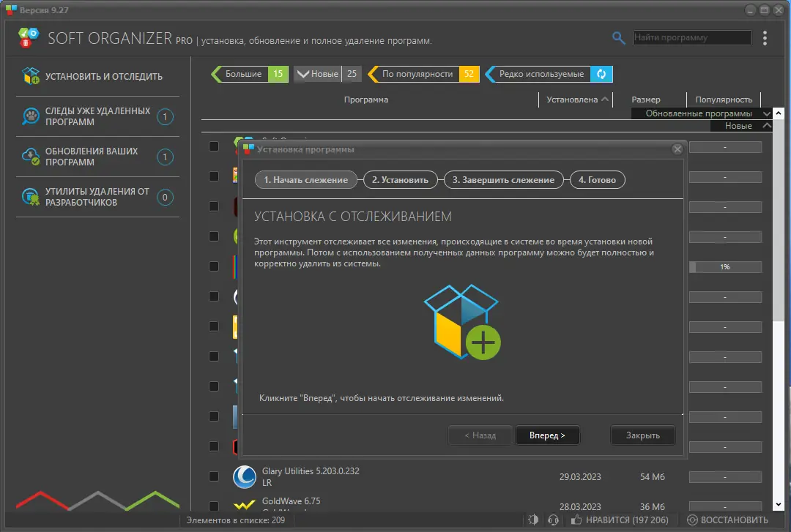
Task: Select the Glary Utilities 5.203.0.232 entry
Action: click(311, 471)
